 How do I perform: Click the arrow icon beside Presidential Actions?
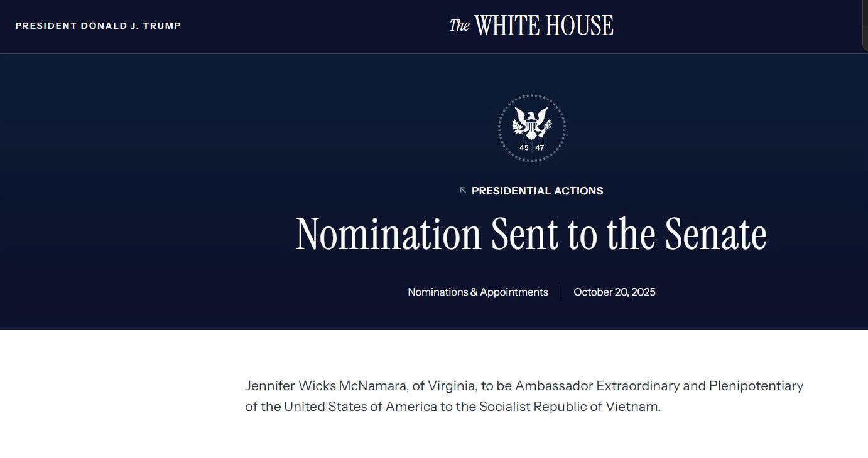click(463, 190)
